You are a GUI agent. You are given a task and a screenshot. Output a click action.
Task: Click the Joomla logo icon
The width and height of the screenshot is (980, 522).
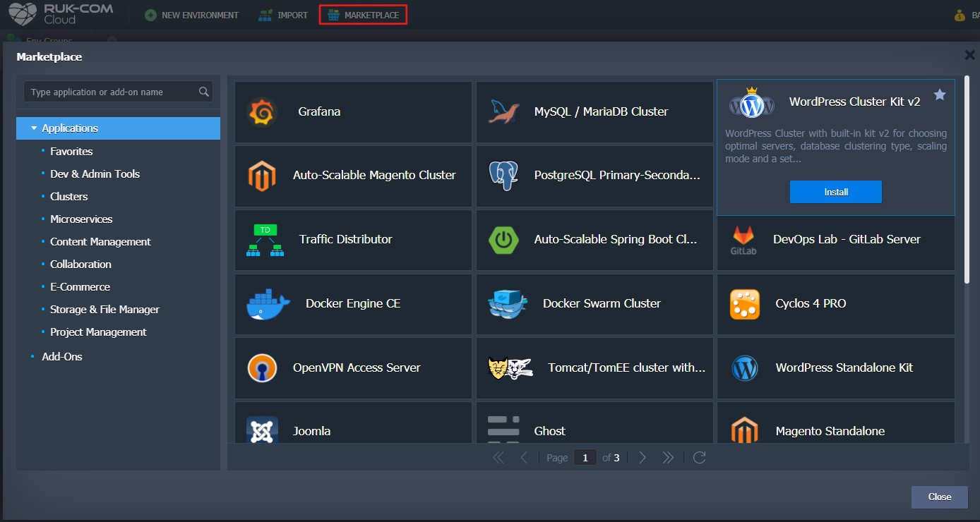coord(262,430)
